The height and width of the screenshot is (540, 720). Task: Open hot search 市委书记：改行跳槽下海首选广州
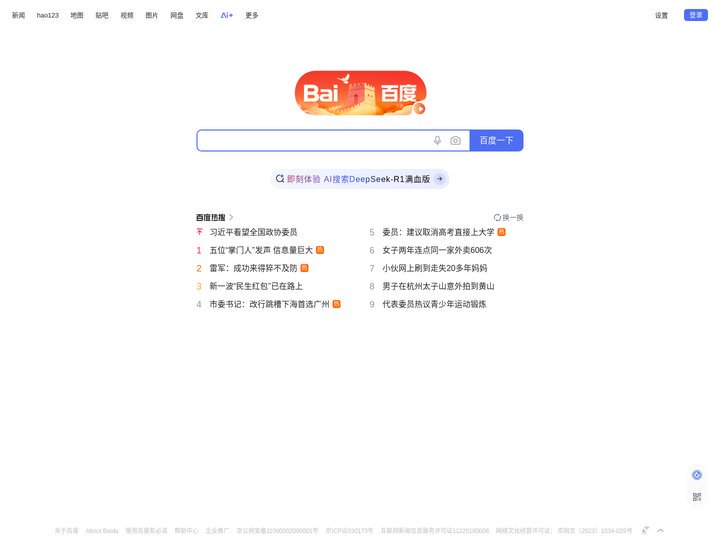[269, 304]
